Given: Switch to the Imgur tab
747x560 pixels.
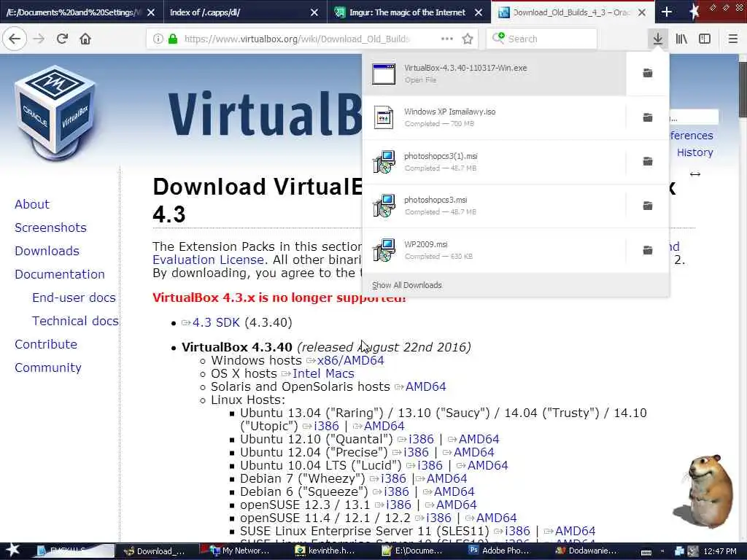Looking at the screenshot, I should (x=403, y=12).
